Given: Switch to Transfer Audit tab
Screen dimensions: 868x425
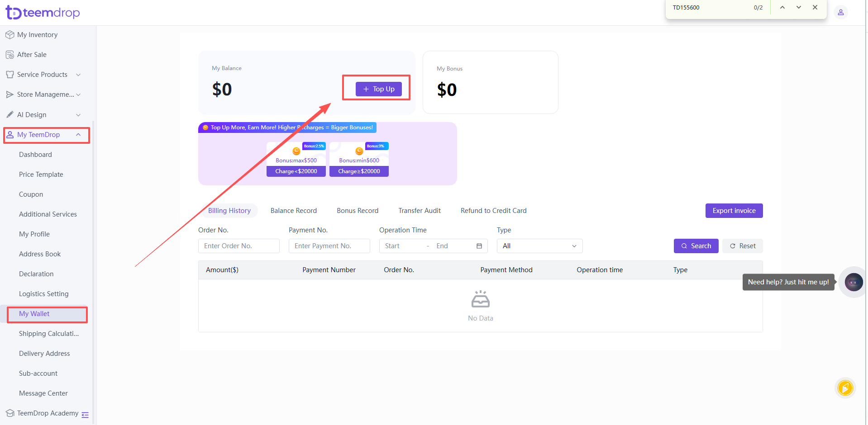Looking at the screenshot, I should pyautogui.click(x=420, y=211).
